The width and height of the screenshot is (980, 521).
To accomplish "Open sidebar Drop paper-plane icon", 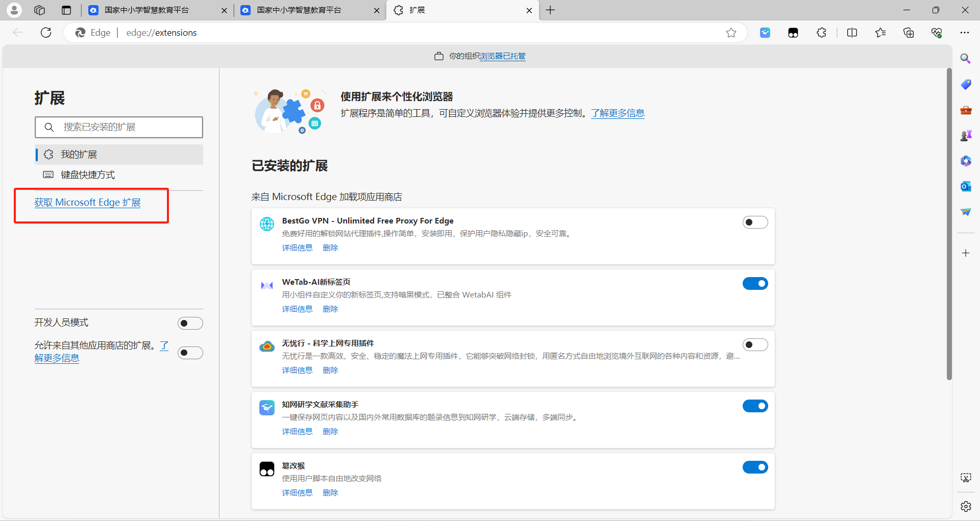I will tap(966, 212).
